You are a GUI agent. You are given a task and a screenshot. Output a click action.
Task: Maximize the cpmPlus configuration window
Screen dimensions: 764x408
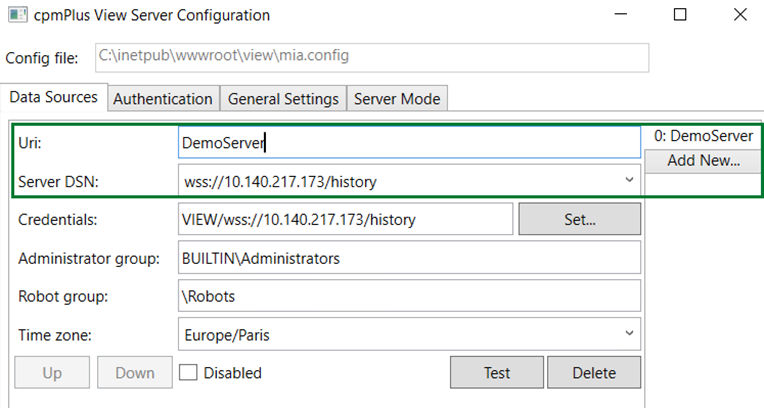(x=680, y=15)
